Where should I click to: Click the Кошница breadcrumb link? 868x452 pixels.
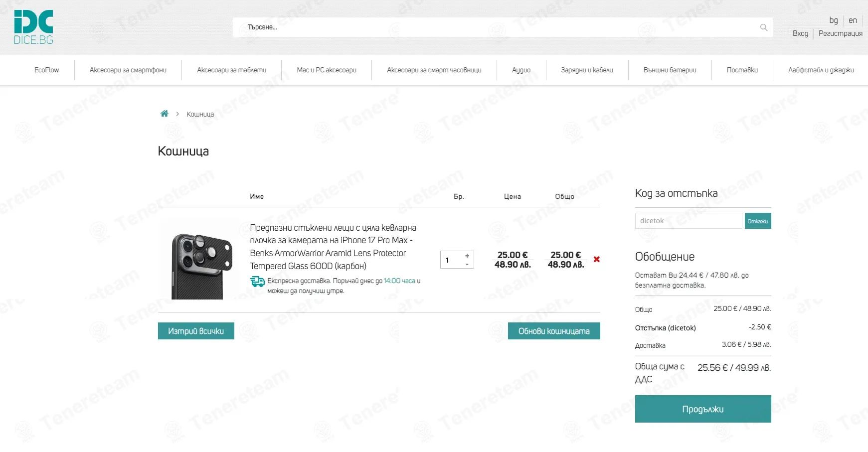[200, 114]
